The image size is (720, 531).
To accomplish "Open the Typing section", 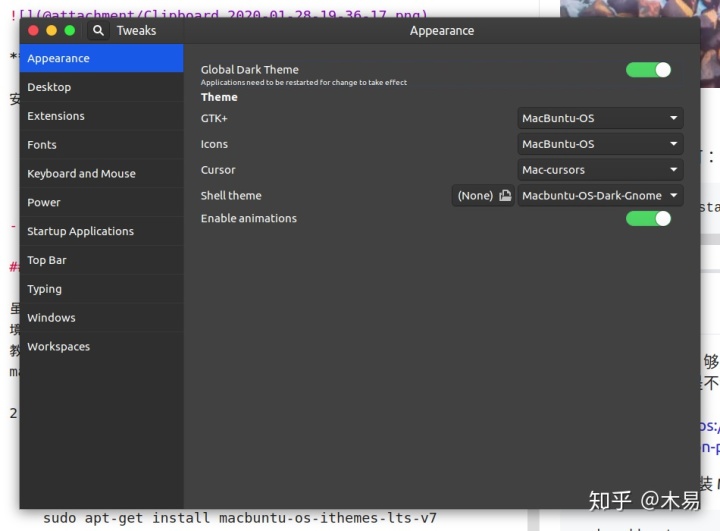I will click(x=101, y=289).
